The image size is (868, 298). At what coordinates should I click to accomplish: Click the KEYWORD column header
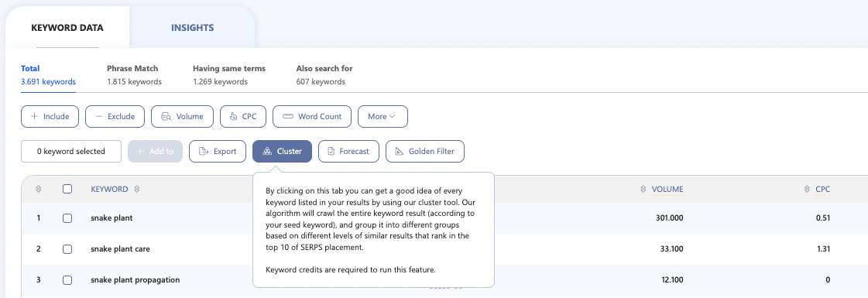point(109,189)
